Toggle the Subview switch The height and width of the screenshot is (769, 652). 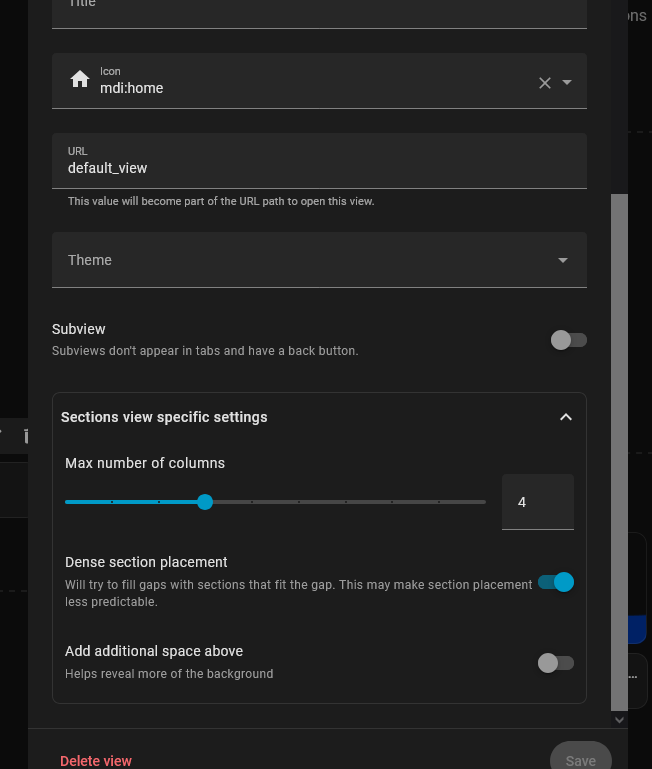click(x=569, y=340)
